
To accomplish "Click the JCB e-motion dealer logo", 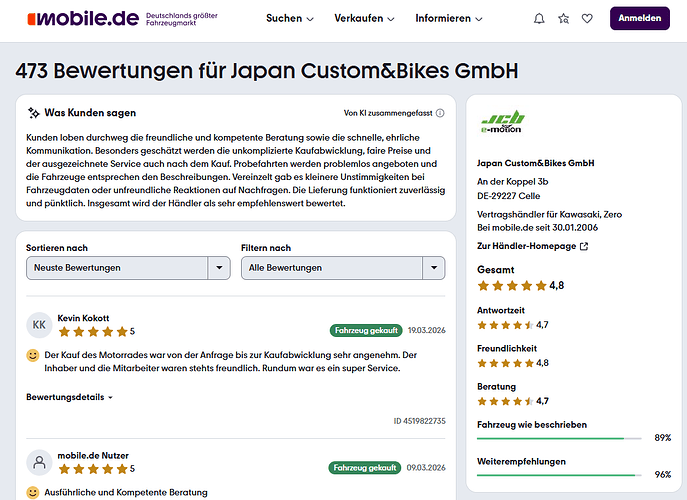I will pyautogui.click(x=501, y=119).
